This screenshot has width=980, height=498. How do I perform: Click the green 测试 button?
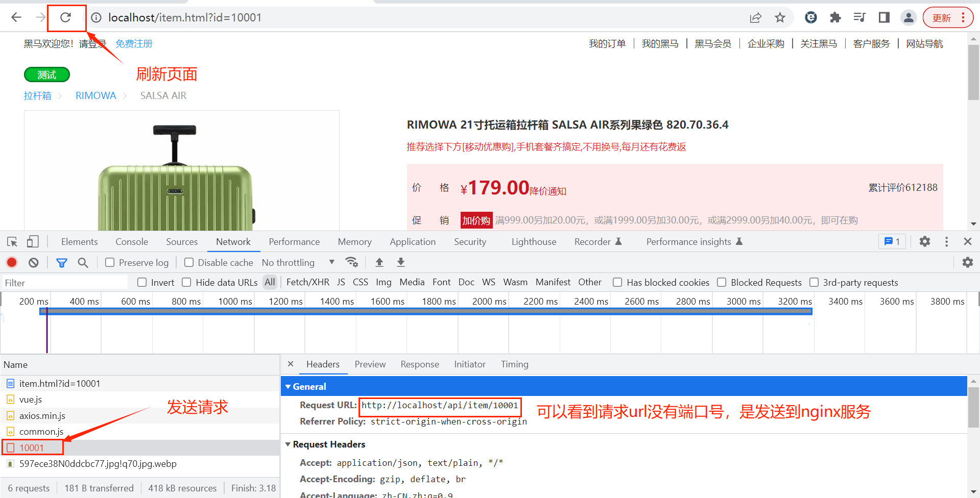pyautogui.click(x=47, y=75)
